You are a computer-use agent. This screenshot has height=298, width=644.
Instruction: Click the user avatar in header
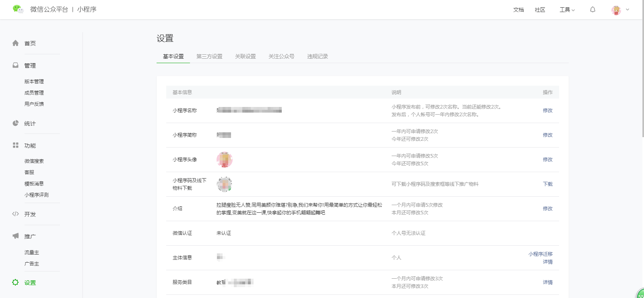click(616, 10)
